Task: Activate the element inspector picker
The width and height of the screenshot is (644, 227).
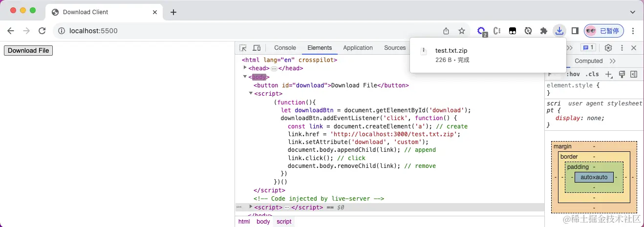Action: (243, 48)
